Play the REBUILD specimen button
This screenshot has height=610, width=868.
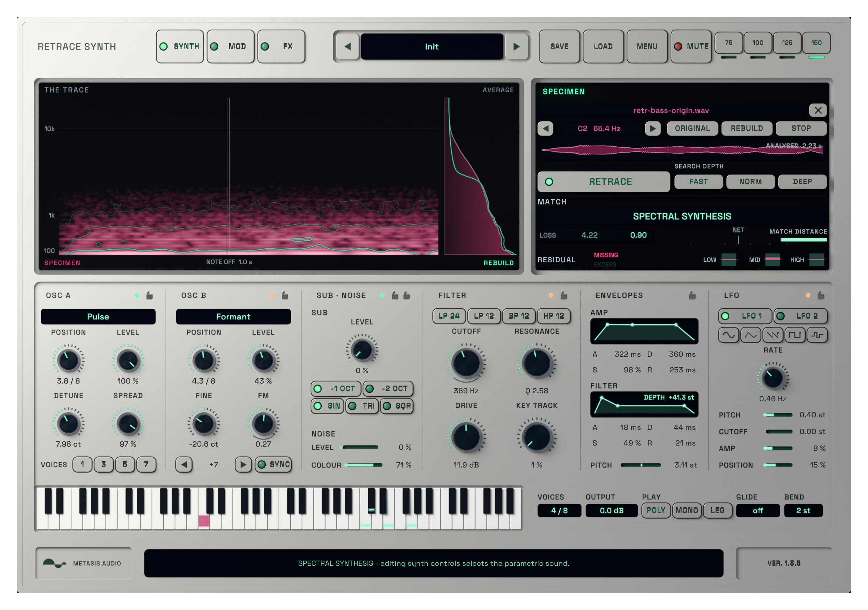point(747,129)
